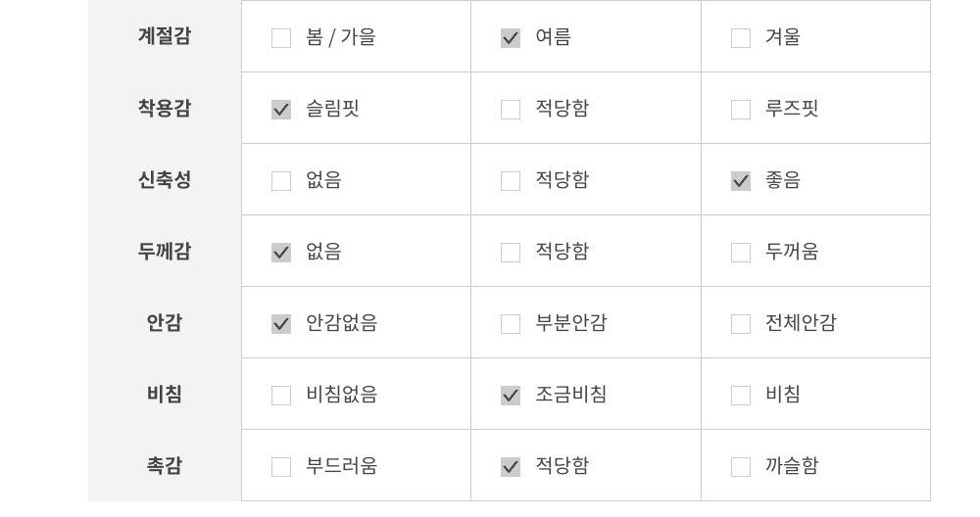Viewport: 980px width, 517px height.
Task: Uncheck the 여름 season checkbox
Action: point(511,38)
